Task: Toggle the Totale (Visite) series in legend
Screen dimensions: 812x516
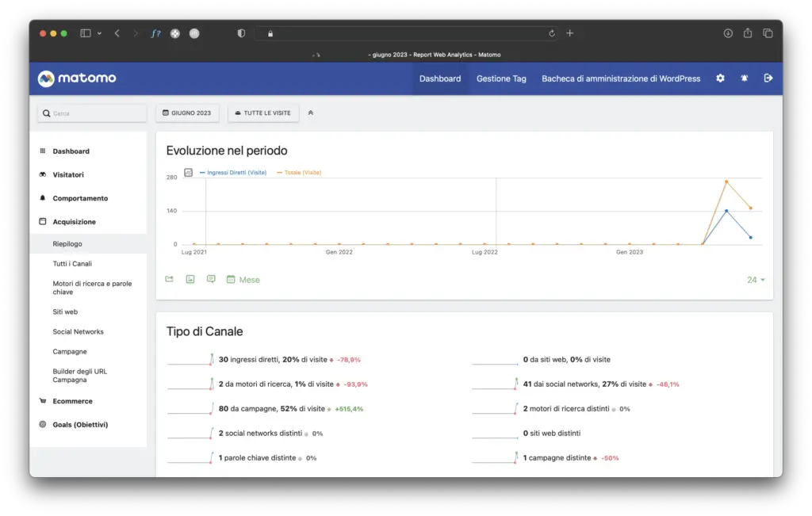Action: click(299, 172)
